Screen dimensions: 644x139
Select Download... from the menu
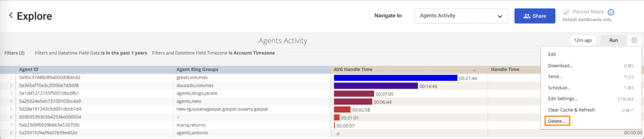560,66
